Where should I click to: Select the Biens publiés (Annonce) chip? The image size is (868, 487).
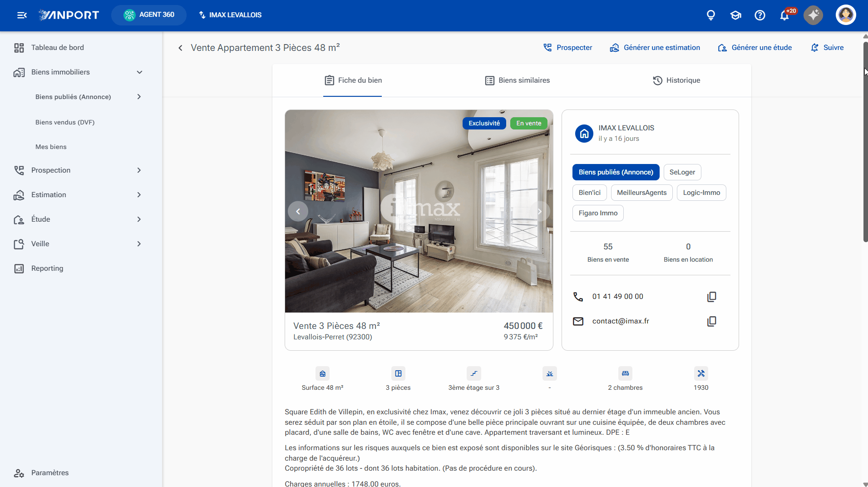tap(616, 172)
